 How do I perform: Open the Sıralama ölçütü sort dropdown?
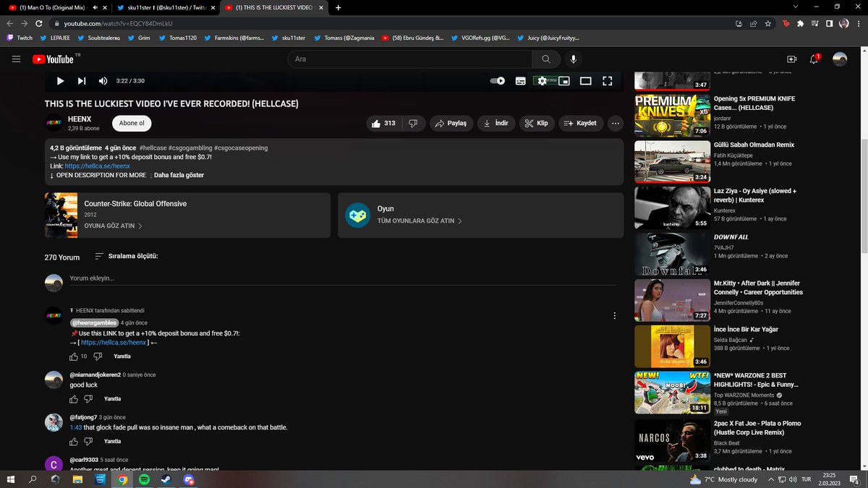126,257
